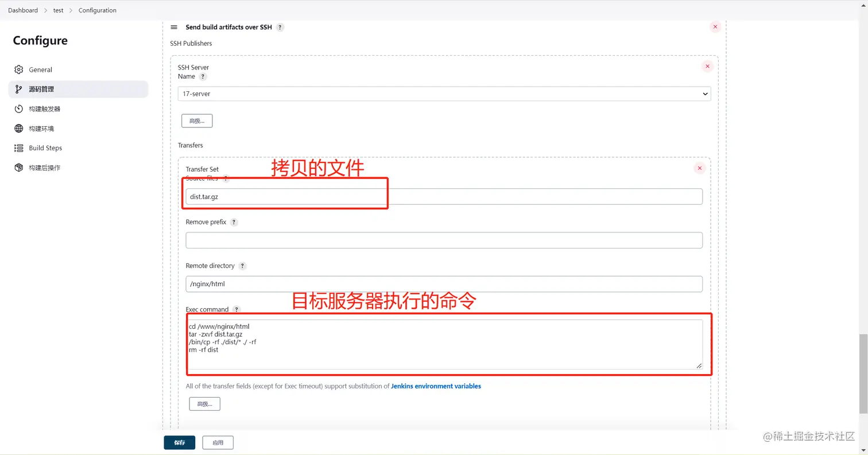
Task: Edit the Source files field dist.tar.gz
Action: [x=444, y=196]
